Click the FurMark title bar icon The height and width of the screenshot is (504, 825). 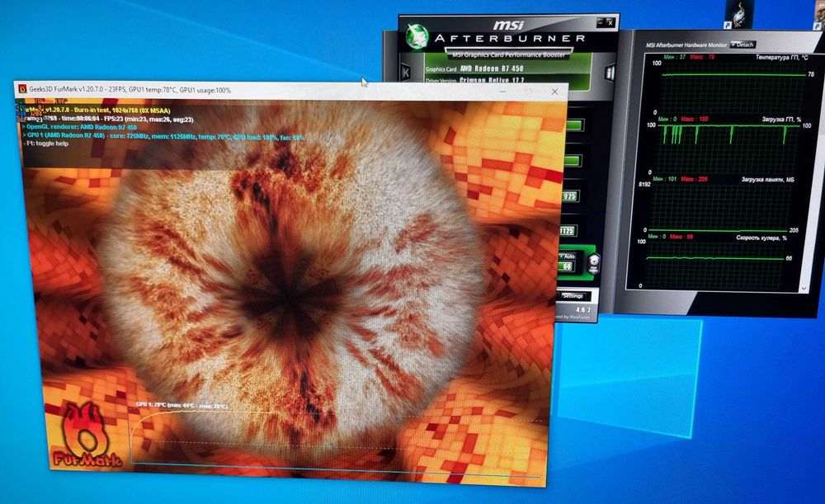(x=22, y=89)
